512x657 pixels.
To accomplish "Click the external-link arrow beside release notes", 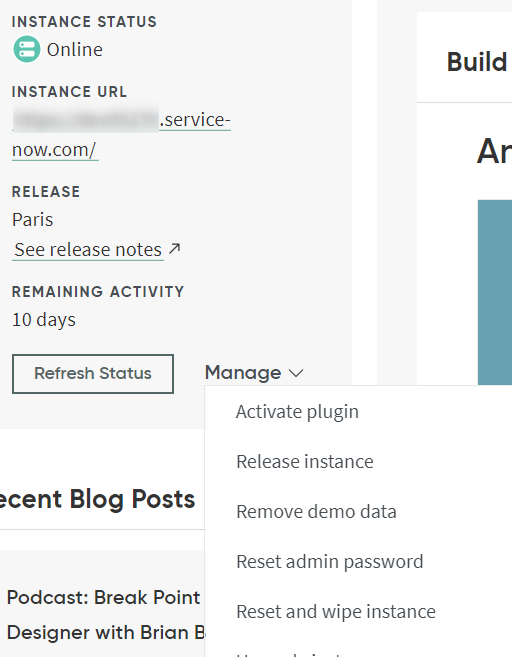I will click(x=175, y=248).
